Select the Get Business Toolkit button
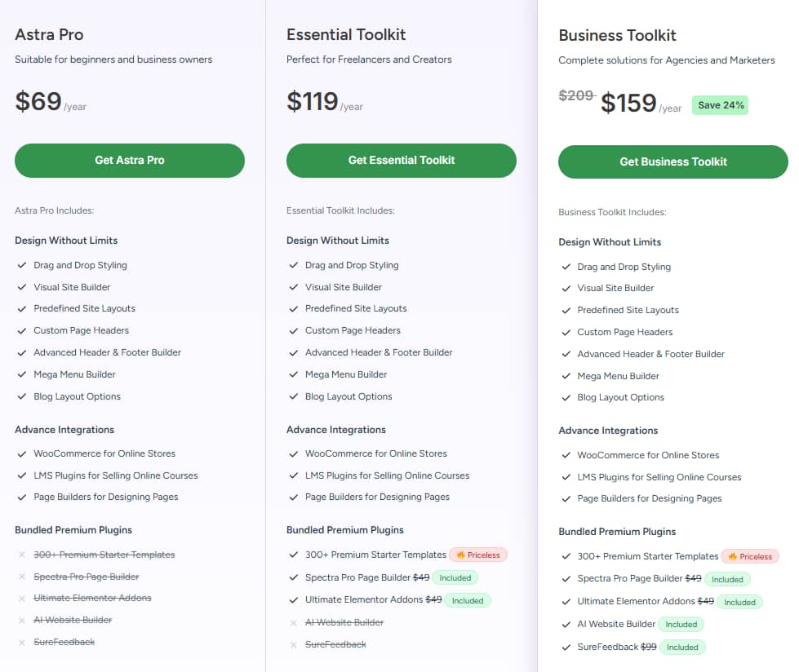The image size is (799, 672). click(x=672, y=161)
